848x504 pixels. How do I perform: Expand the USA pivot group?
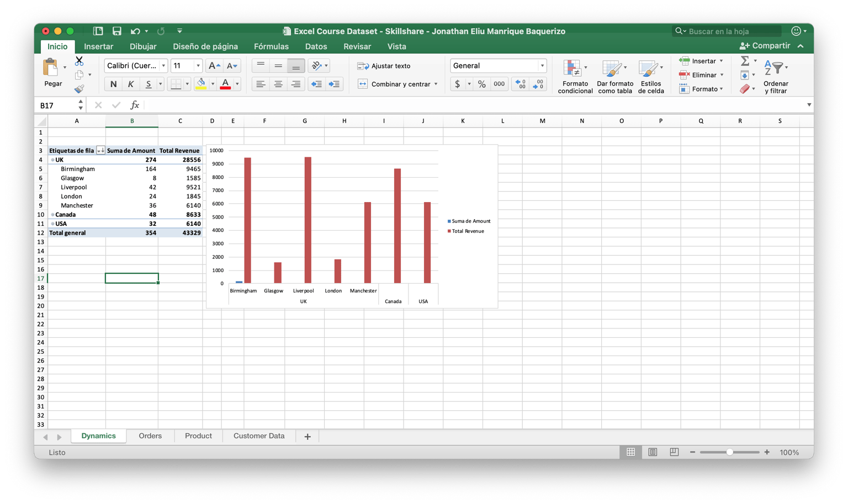(52, 224)
